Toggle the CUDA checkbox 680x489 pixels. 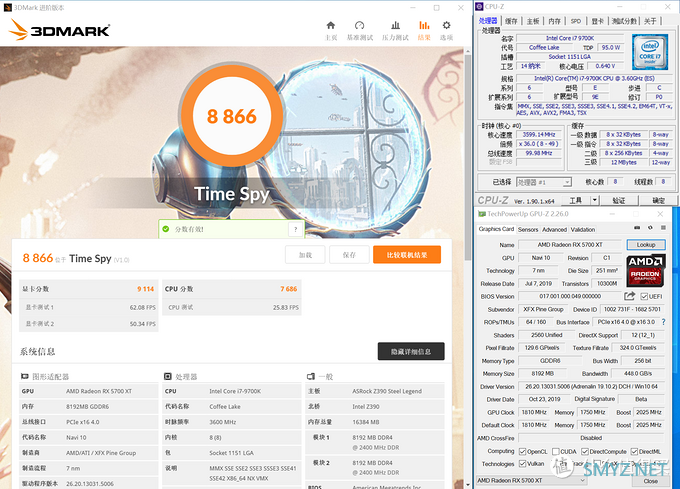click(556, 452)
